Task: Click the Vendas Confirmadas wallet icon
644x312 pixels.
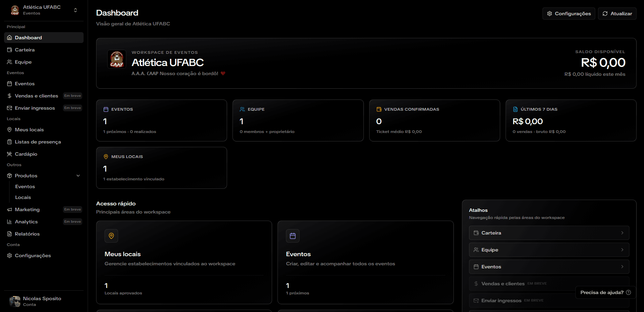Action: (x=379, y=109)
